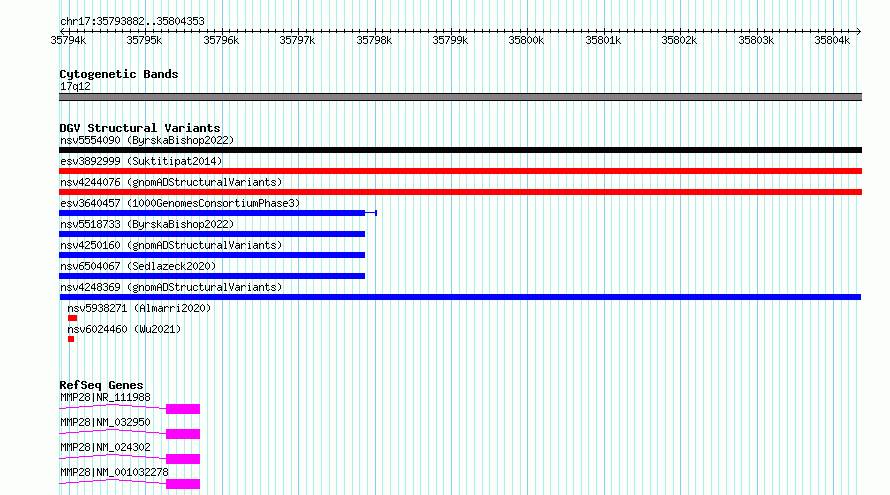Click nsv6504067 (Sedlazeck2020) label

point(138,267)
